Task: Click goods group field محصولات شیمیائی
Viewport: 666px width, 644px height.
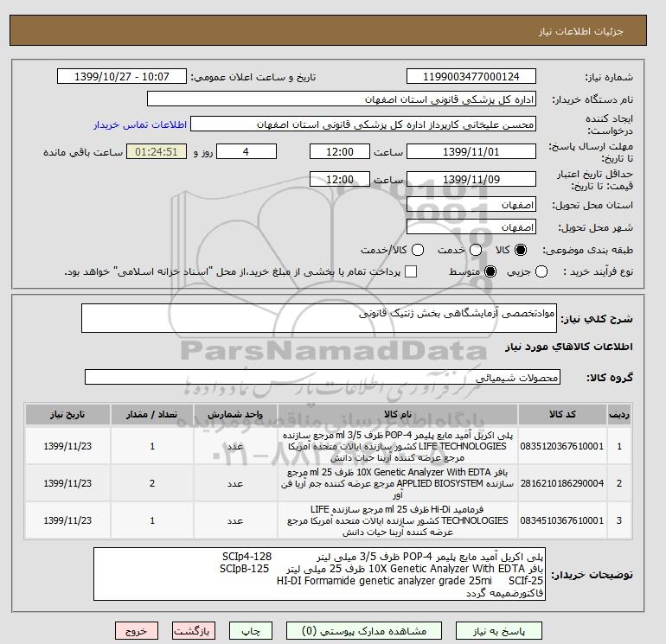Action: coord(323,377)
